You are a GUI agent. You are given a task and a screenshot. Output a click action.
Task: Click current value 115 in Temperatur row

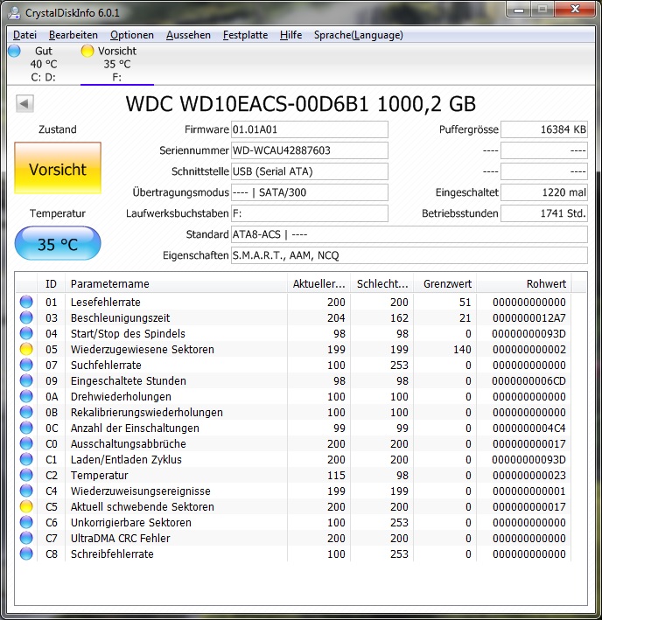(336, 476)
